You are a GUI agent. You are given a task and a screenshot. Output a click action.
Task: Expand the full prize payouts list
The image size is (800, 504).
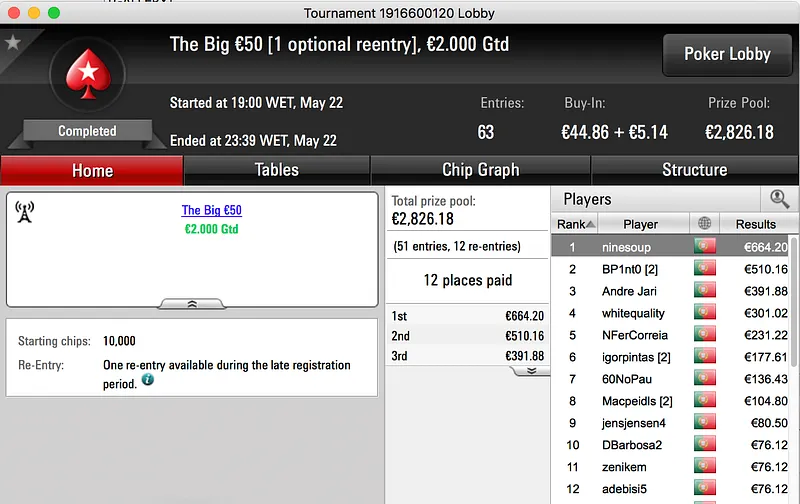click(531, 371)
